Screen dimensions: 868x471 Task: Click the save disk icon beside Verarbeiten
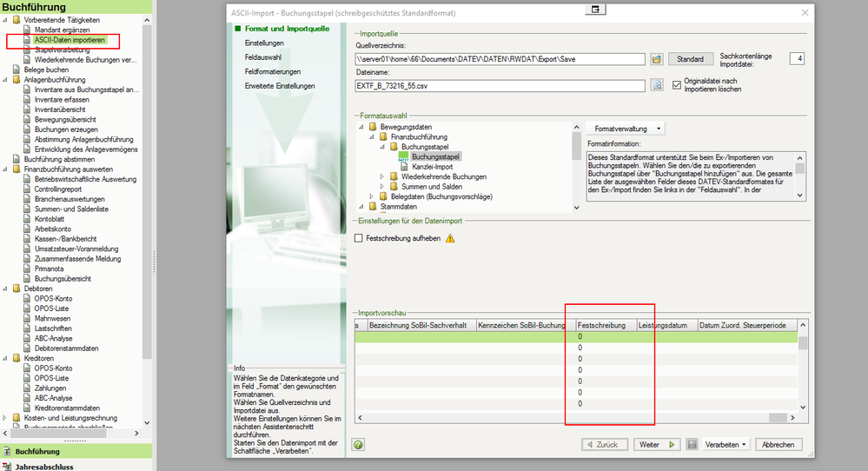coord(692,444)
